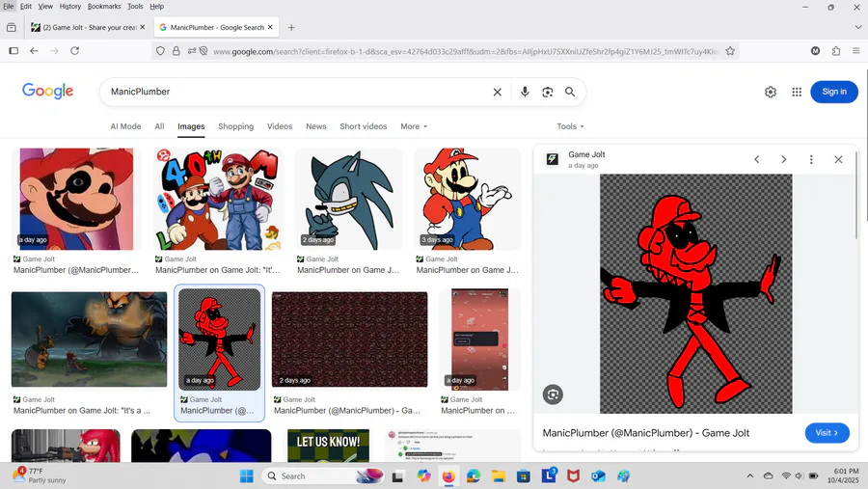The height and width of the screenshot is (489, 868).
Task: Show previous image in preview panel
Action: [x=757, y=159]
